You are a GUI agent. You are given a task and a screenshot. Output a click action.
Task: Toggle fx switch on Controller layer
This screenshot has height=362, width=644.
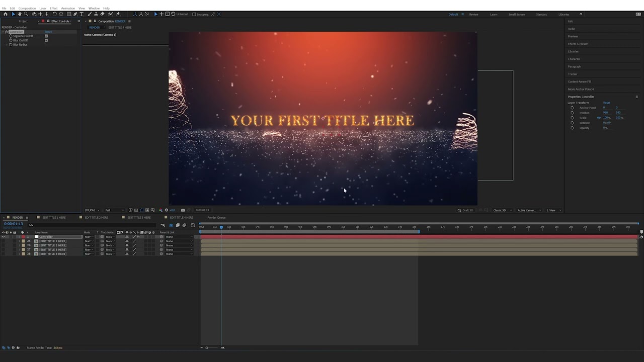pos(138,237)
